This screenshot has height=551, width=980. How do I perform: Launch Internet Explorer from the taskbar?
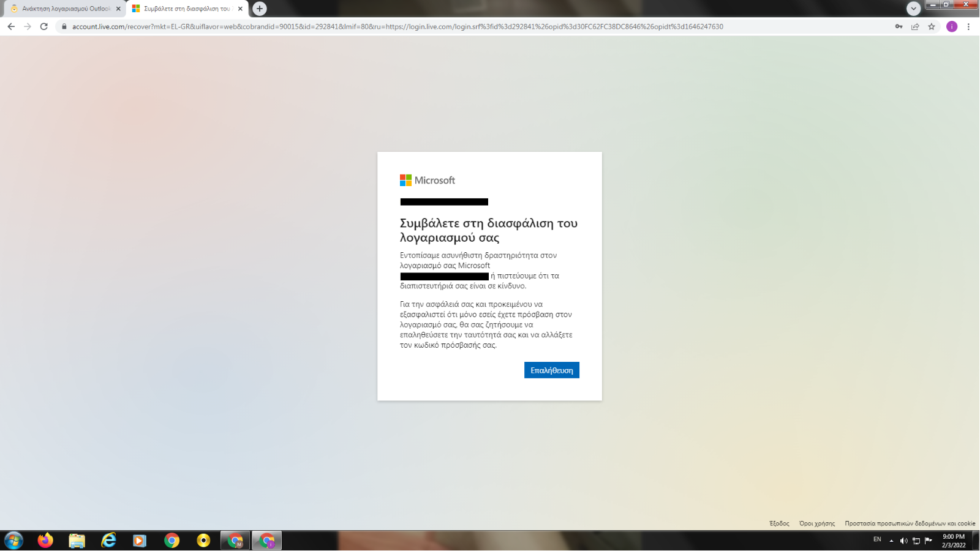click(x=108, y=541)
